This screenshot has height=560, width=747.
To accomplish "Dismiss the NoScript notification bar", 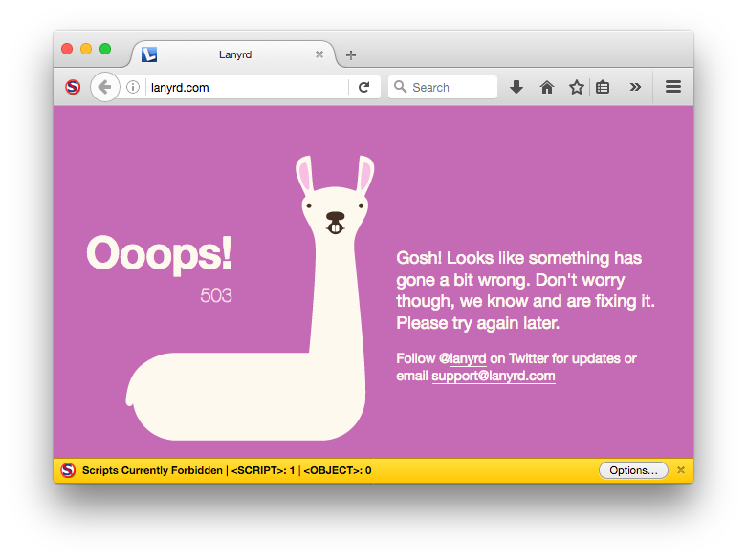I will (681, 470).
